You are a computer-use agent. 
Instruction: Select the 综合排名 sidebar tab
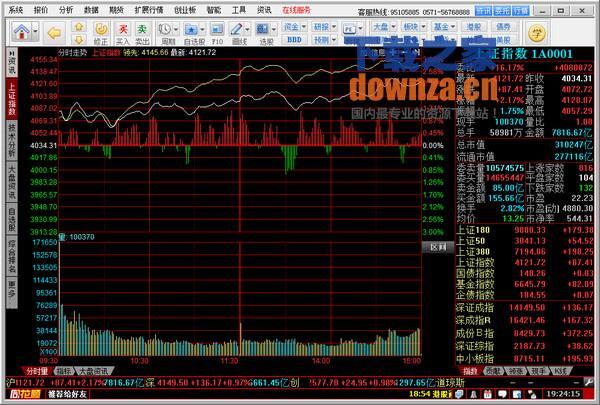[12, 256]
